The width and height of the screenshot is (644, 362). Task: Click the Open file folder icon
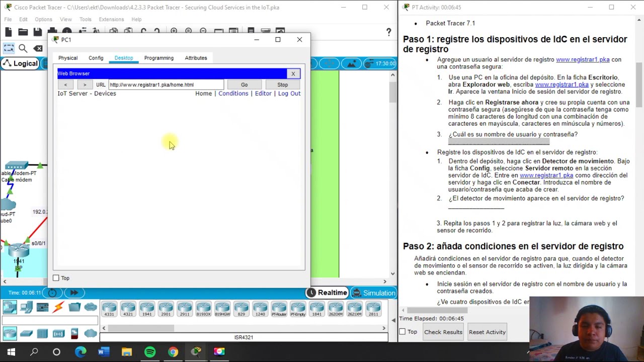point(23,32)
